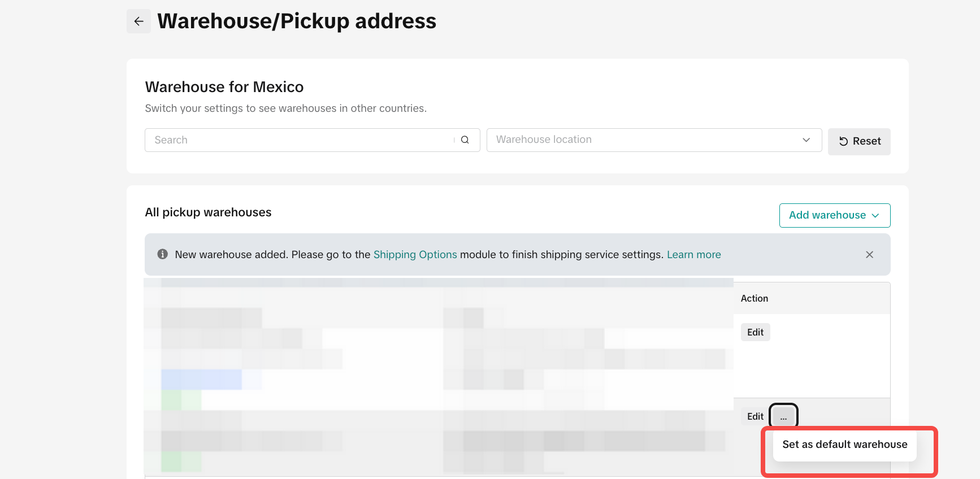Open the Warehouse location dropdown
Viewport: 980px width, 479px height.
[654, 140]
